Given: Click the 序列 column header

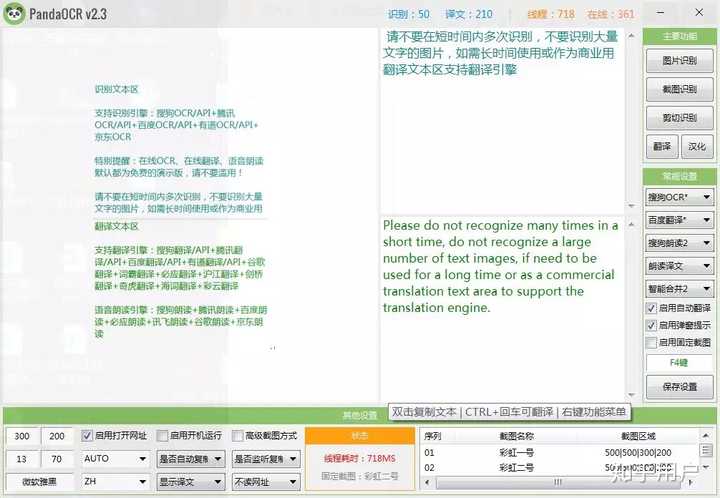Looking at the screenshot, I should pos(433,436).
